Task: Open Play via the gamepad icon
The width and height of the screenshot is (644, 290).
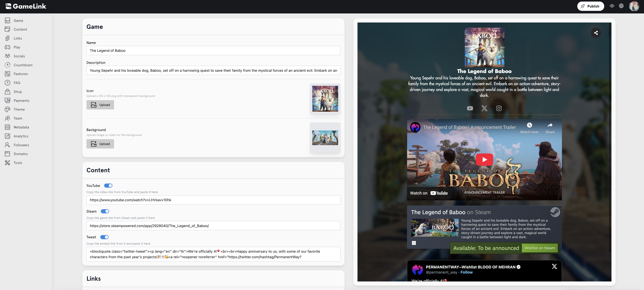Action: click(x=7, y=47)
